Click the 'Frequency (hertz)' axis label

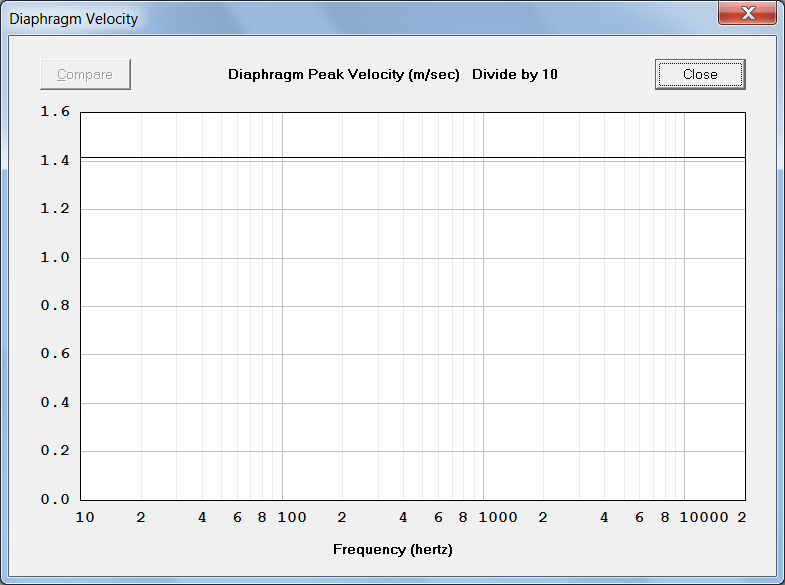(392, 549)
